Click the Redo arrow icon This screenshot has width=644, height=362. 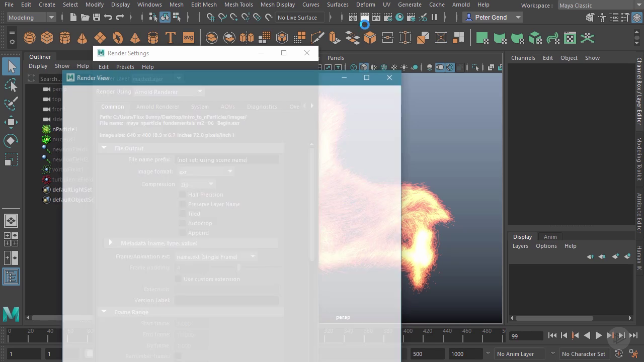120,18
